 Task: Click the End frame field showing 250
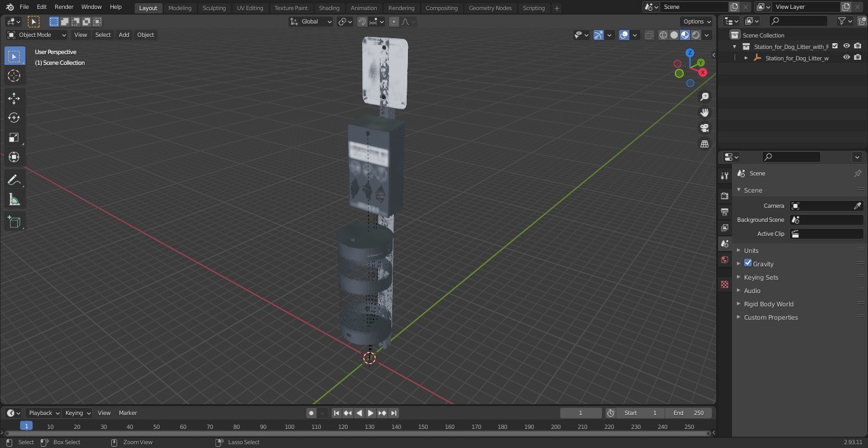click(689, 413)
